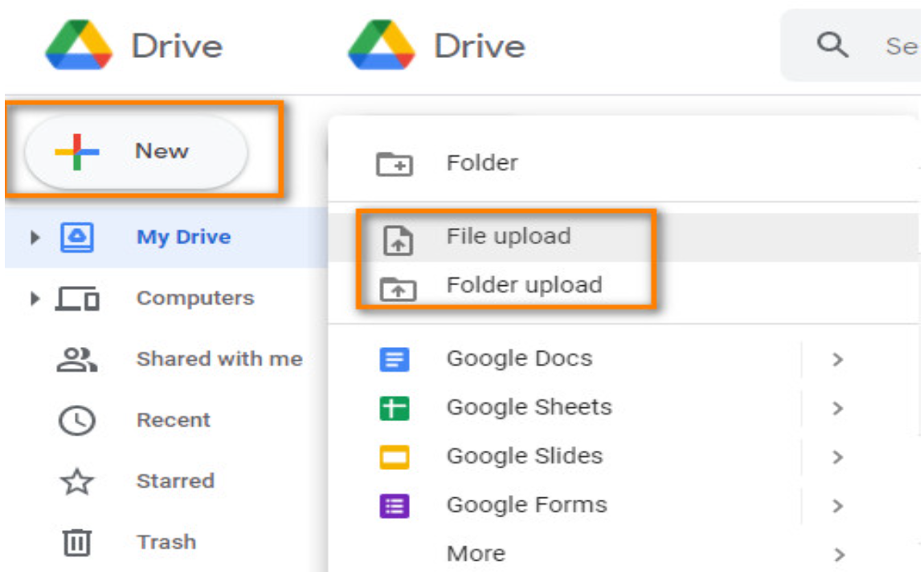Click the blue Google Docs icon
This screenshot has width=924, height=572.
click(395, 359)
